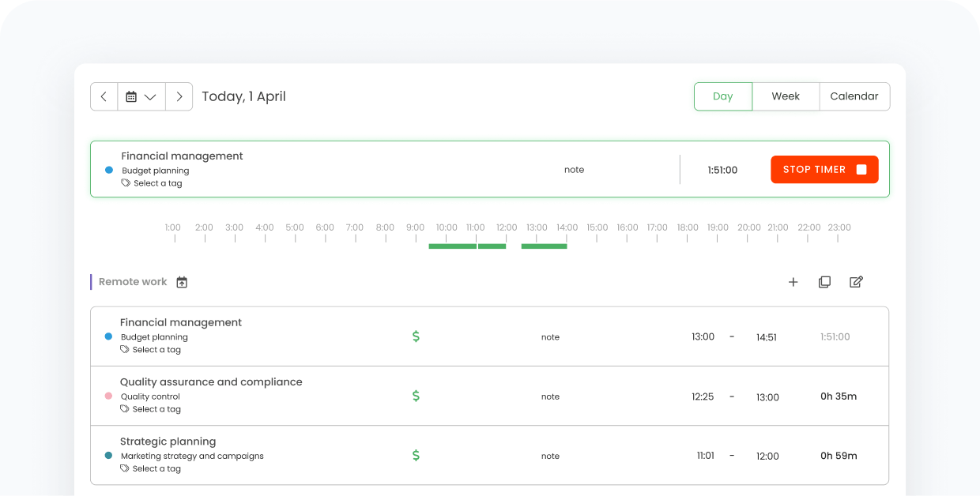Click calendar icon beside Remote work
The width and height of the screenshot is (980, 496).
182,282
